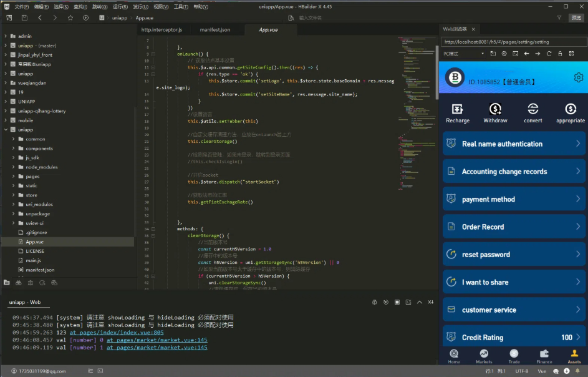
Task: Navigate back with the toolbar left arrow
Action: pyautogui.click(x=40, y=17)
